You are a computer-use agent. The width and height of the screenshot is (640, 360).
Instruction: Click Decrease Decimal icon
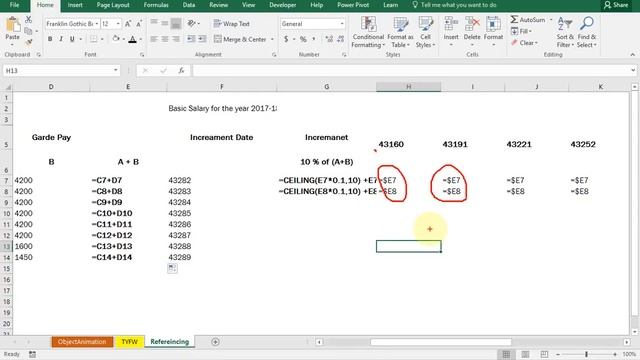(x=340, y=39)
